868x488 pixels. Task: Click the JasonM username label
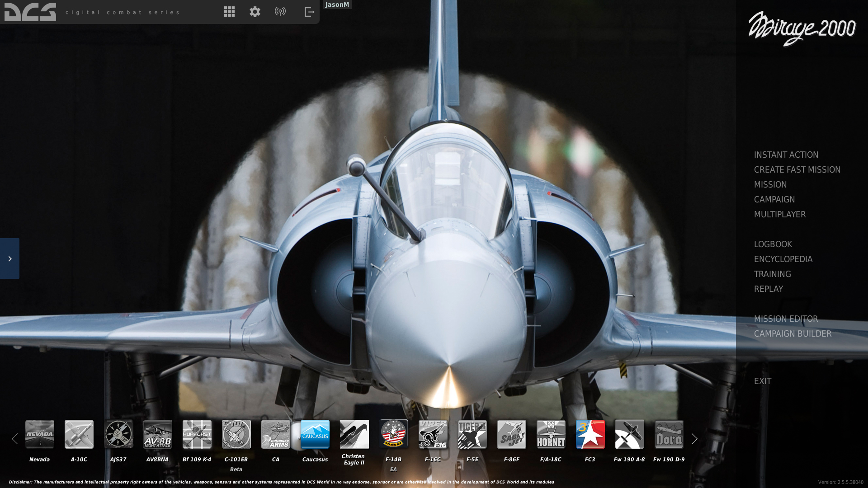coord(337,5)
